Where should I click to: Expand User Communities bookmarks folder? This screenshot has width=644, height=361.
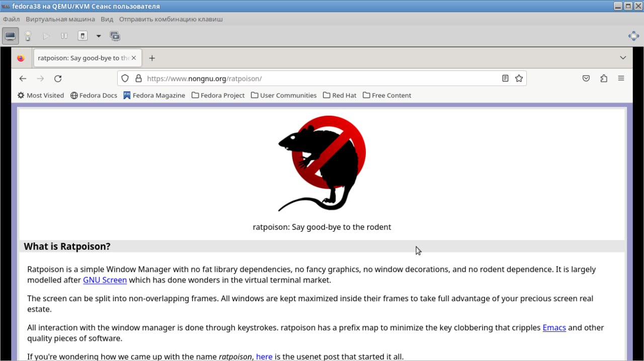coord(284,95)
